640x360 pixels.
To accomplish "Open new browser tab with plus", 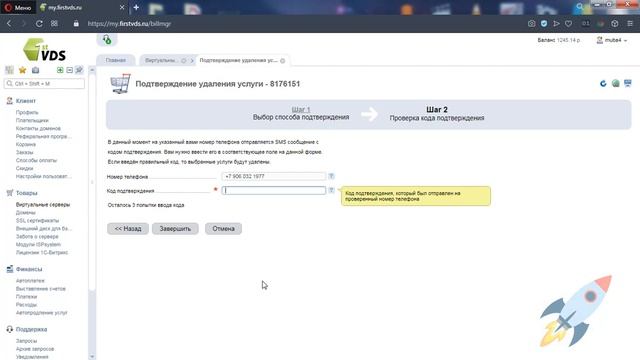I will (x=136, y=7).
